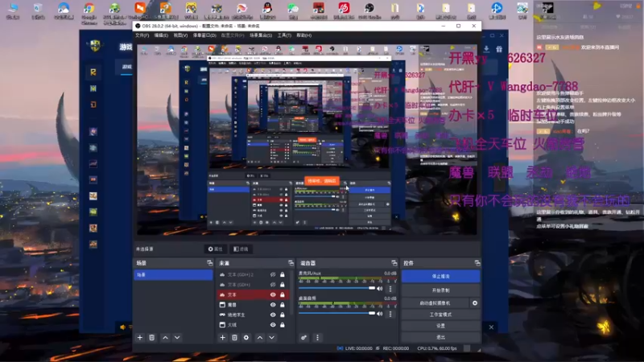Click sources list vertical scrollbar
This screenshot has height=362, width=644.
[x=291, y=291]
